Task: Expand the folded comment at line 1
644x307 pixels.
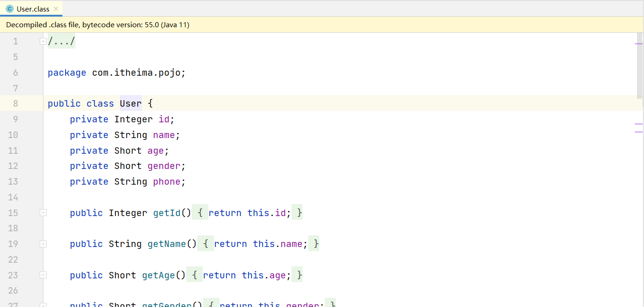Action: pyautogui.click(x=43, y=42)
